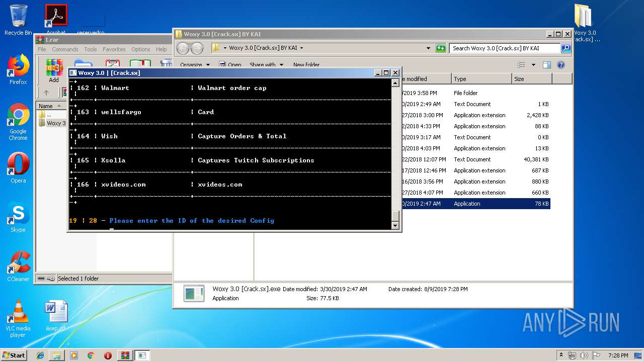
Task: Open the Acrobat Reader desktop shortcut
Action: click(56, 20)
